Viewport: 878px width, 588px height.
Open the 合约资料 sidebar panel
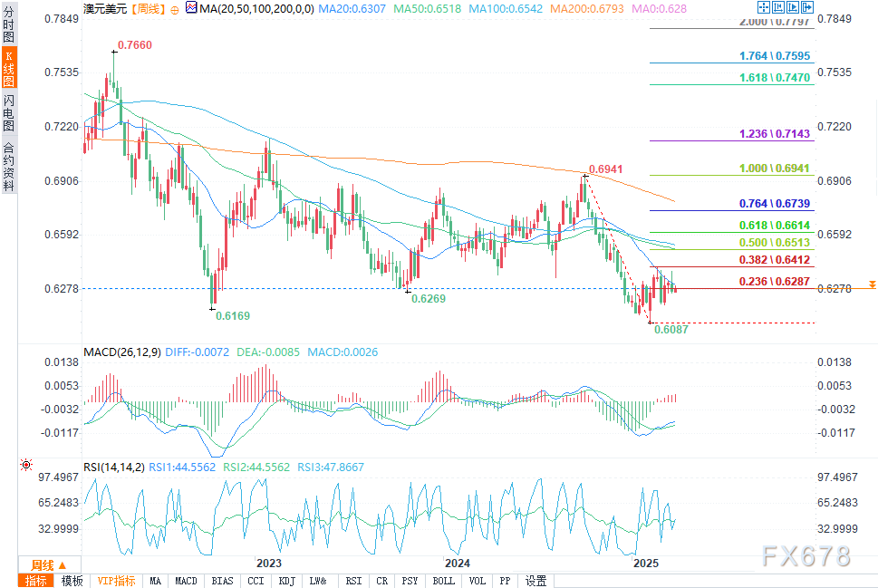click(9, 167)
